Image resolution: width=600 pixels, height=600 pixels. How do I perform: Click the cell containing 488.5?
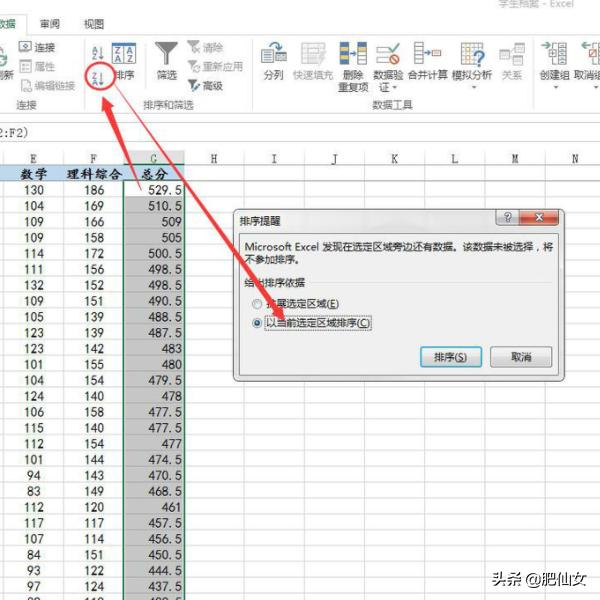tap(154, 317)
